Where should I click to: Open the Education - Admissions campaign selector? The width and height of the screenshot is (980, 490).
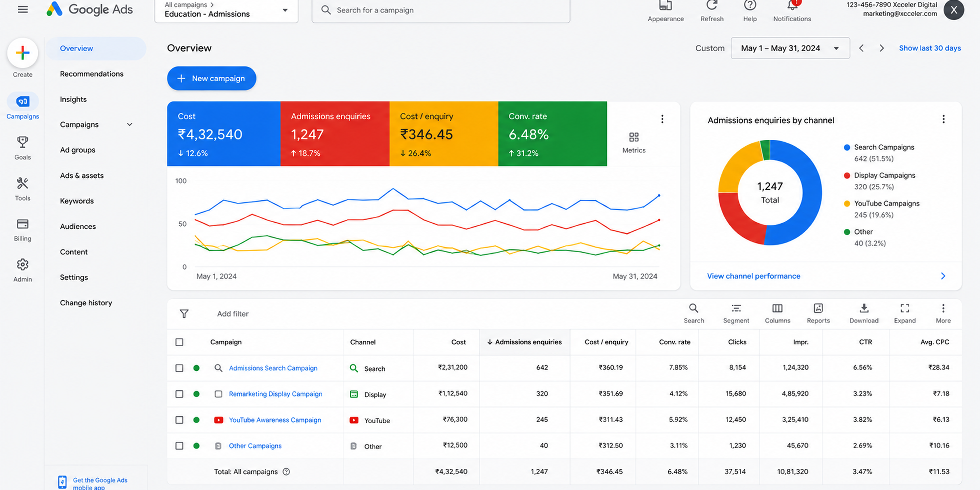(x=226, y=11)
